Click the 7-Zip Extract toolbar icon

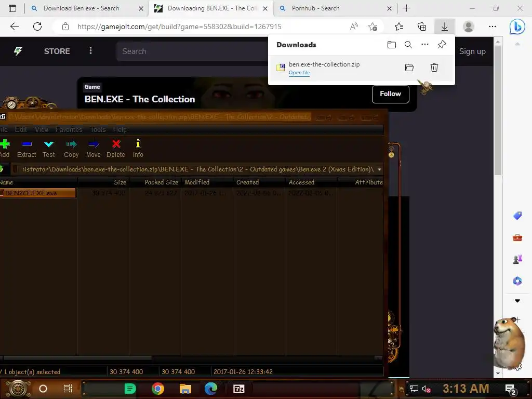coord(26,144)
